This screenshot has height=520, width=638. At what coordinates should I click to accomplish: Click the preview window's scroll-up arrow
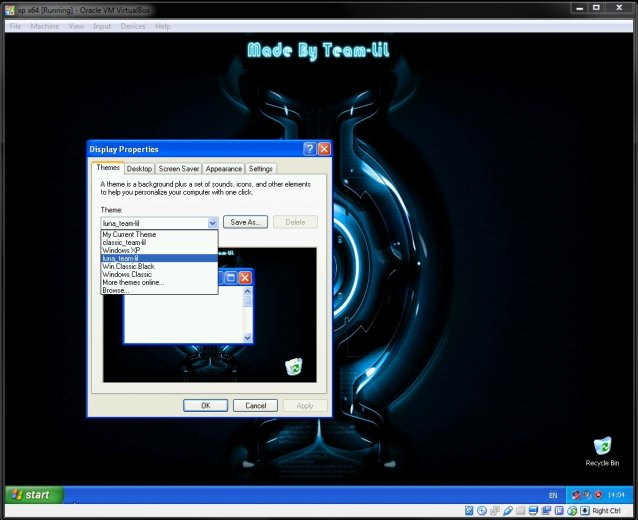[247, 291]
